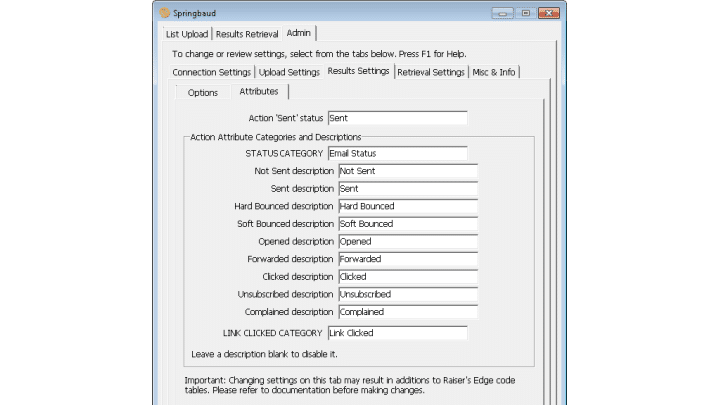
Task: Click the 'Press F1 for Help' instruction text
Action: (x=433, y=54)
